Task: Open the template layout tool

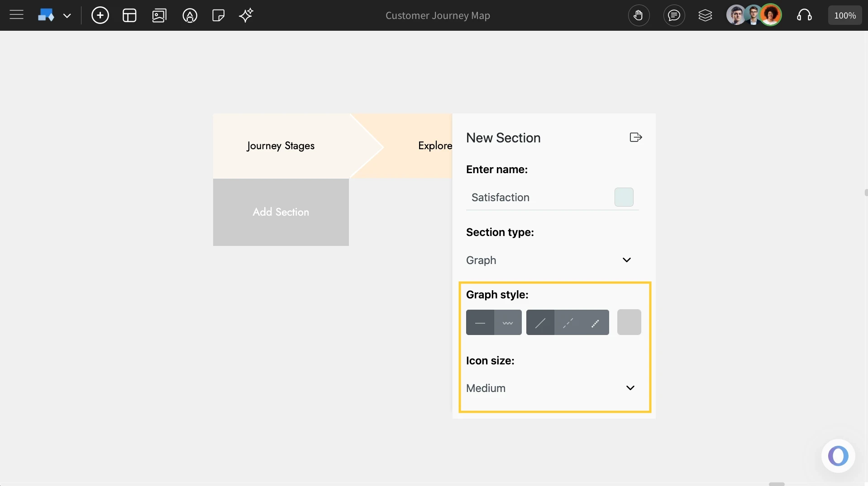Action: [x=129, y=15]
